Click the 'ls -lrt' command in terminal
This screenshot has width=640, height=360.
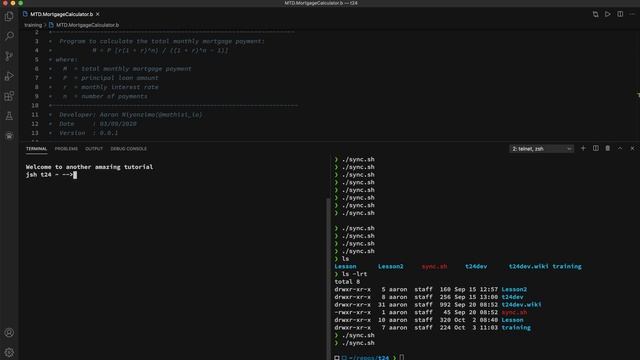click(x=354, y=274)
